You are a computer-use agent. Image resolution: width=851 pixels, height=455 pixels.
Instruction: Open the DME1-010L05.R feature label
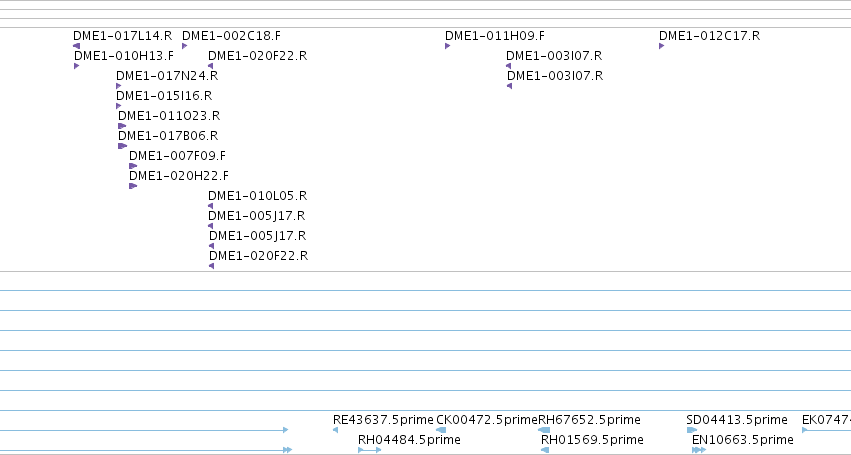tap(258, 197)
